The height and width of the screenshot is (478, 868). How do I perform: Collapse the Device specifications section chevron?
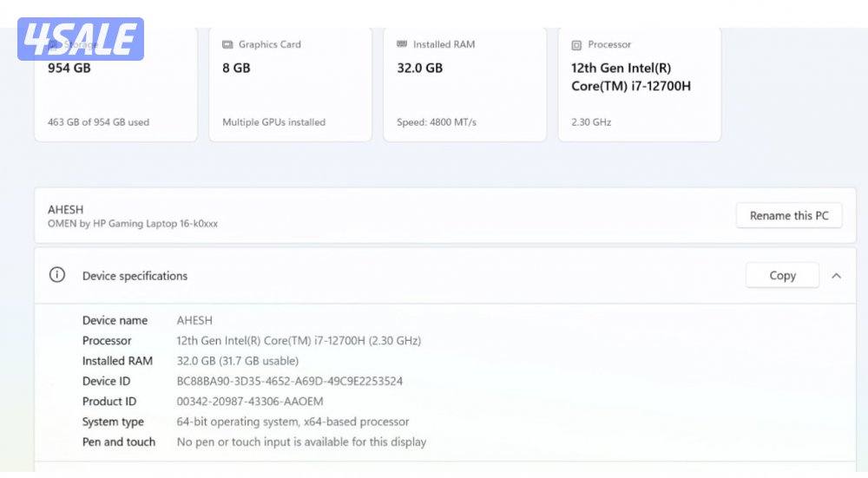pyautogui.click(x=836, y=276)
